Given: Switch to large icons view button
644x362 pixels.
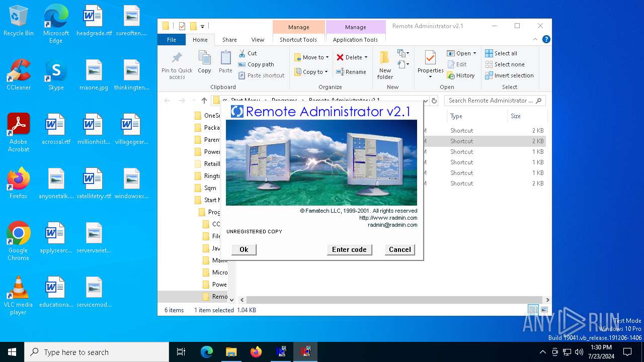Looking at the screenshot, I should tap(544, 310).
